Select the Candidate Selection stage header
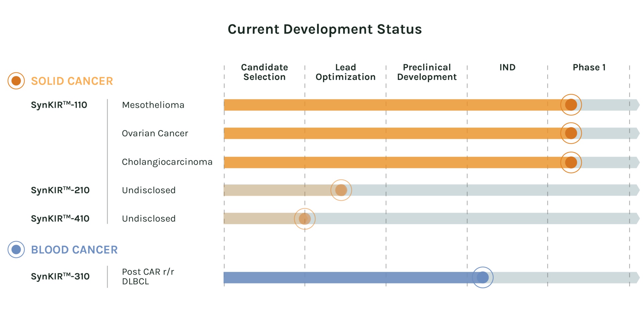Image resolution: width=644 pixels, height=322 pixels. (264, 72)
